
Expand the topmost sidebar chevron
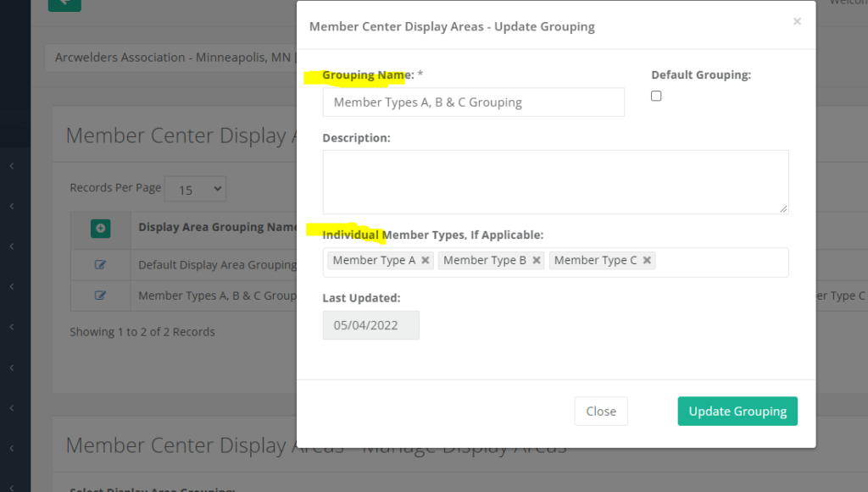(x=12, y=166)
